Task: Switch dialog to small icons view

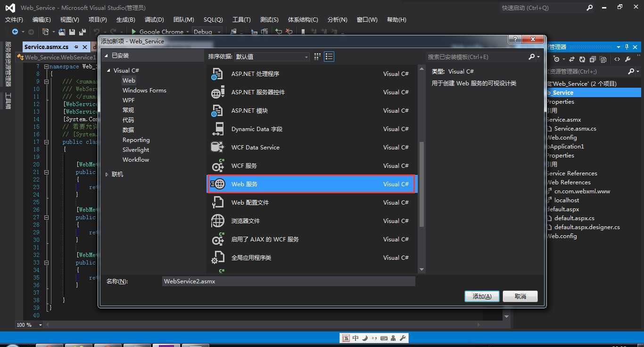Action: click(x=317, y=57)
